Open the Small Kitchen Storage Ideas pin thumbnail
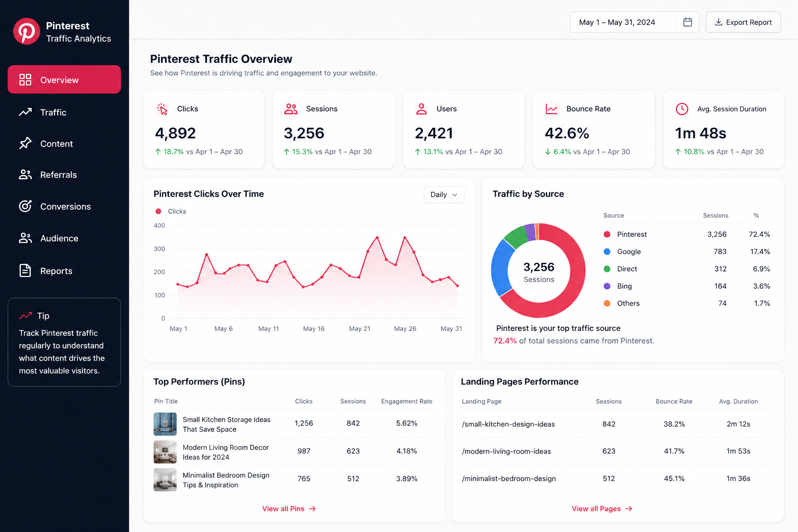Screen dimensions: 798x532 pos(165,424)
